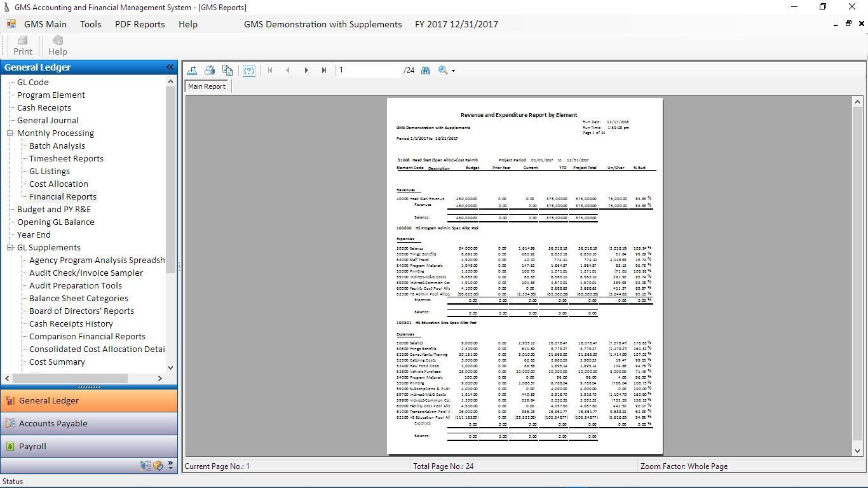Screen dimensions: 868x488
Task: Open the Tools menu
Action: pyautogui.click(x=91, y=24)
